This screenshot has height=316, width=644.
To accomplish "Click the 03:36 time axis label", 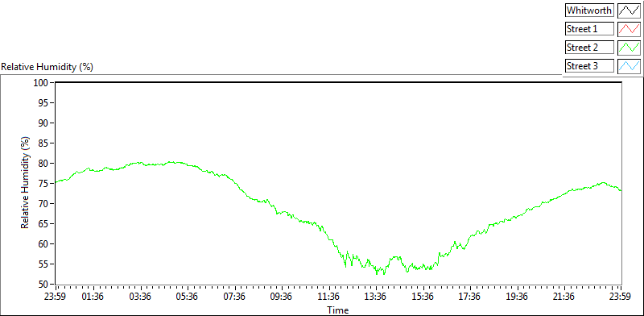I will (x=140, y=297).
